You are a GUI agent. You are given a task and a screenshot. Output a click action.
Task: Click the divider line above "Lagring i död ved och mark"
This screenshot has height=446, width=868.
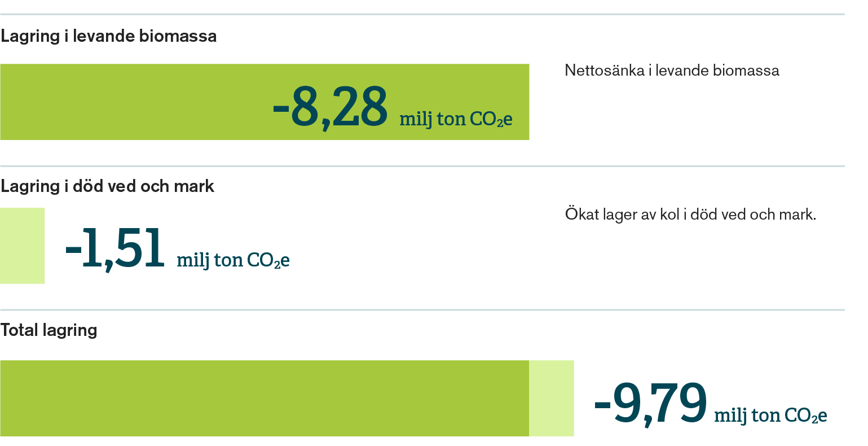[422, 166]
